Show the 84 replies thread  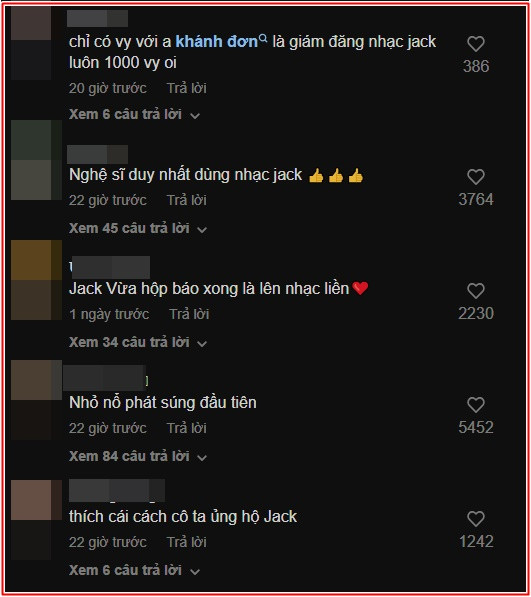138,456
